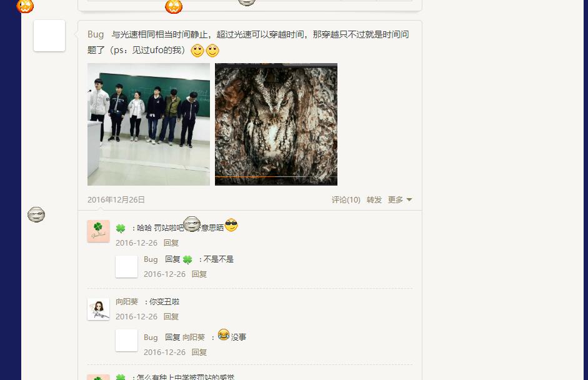This screenshot has height=380, width=588.
Task: Click the laughing-tears emoji before 没事
Action: point(224,334)
